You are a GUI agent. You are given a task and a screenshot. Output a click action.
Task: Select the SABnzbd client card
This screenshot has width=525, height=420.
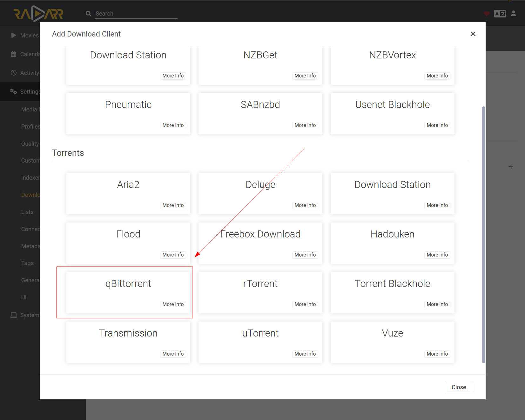(260, 114)
